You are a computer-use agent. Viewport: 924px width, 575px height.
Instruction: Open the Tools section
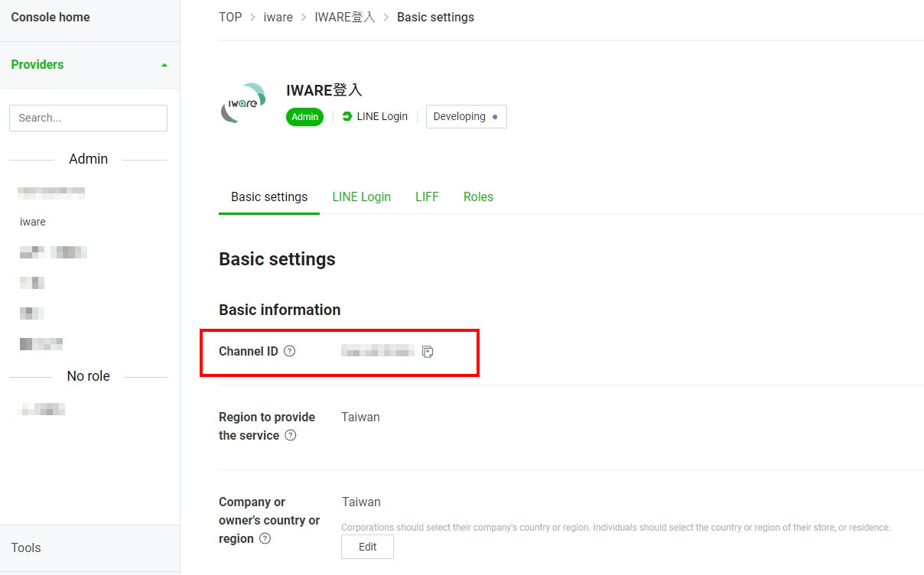tap(26, 547)
